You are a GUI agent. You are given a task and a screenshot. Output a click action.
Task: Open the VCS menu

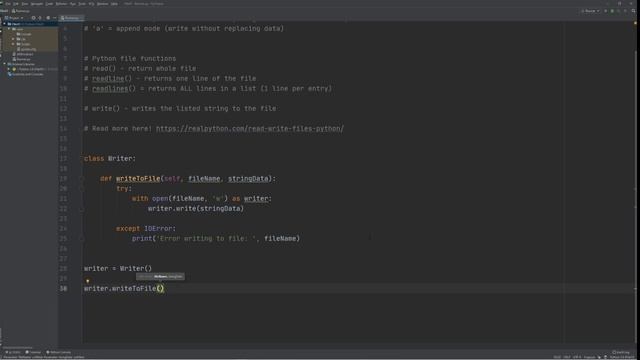pos(91,4)
